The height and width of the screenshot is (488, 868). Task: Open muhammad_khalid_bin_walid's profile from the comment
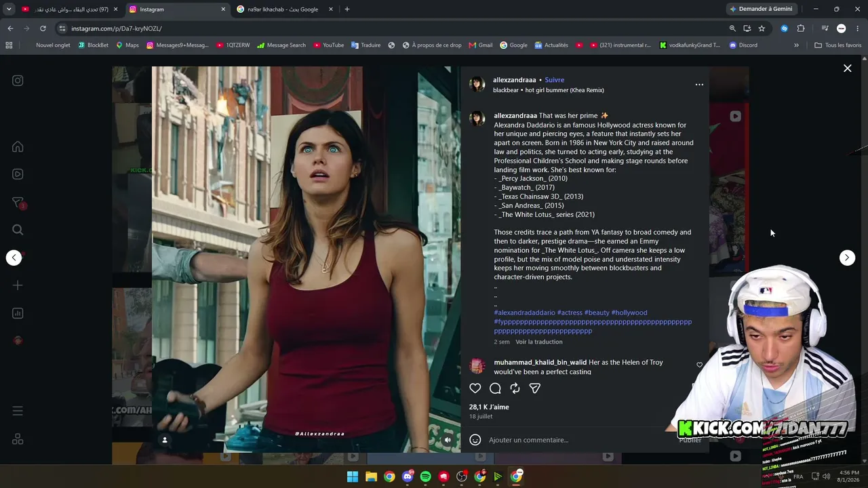540,363
